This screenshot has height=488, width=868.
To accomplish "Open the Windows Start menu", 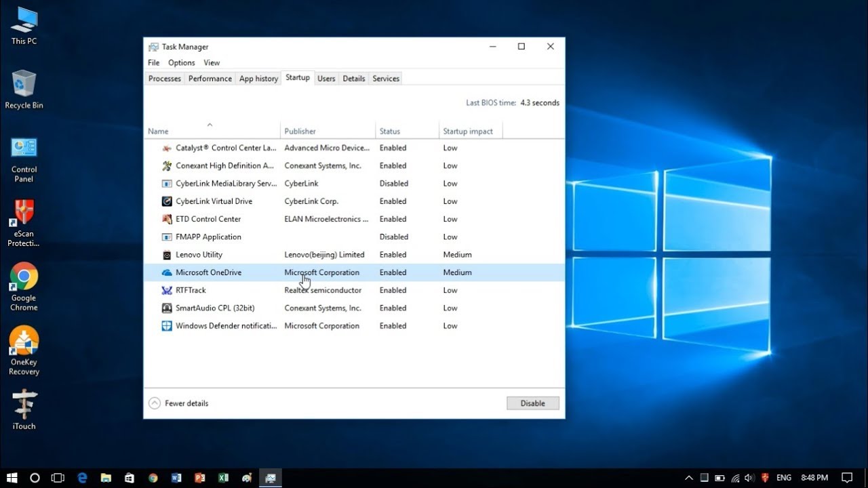I will click(x=12, y=478).
